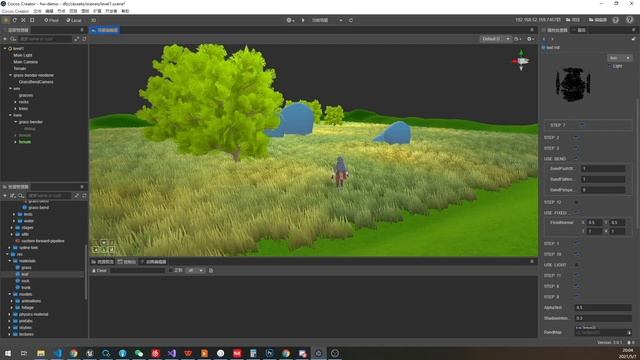Collapse the grass-bender-renderer node

[x=10, y=75]
